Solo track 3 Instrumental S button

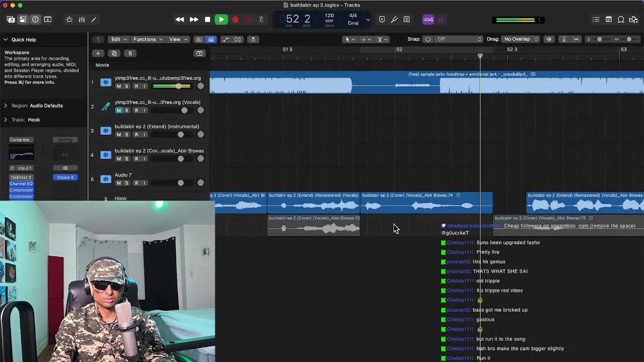(x=127, y=135)
